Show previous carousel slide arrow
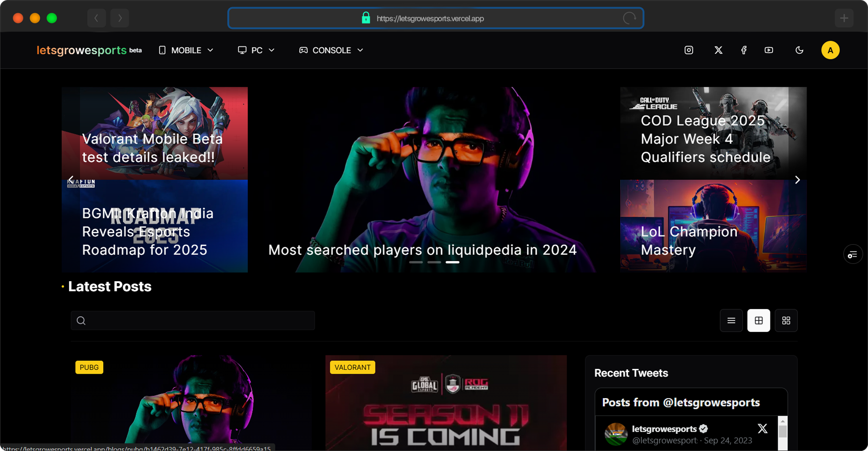The height and width of the screenshot is (451, 868). tap(71, 180)
